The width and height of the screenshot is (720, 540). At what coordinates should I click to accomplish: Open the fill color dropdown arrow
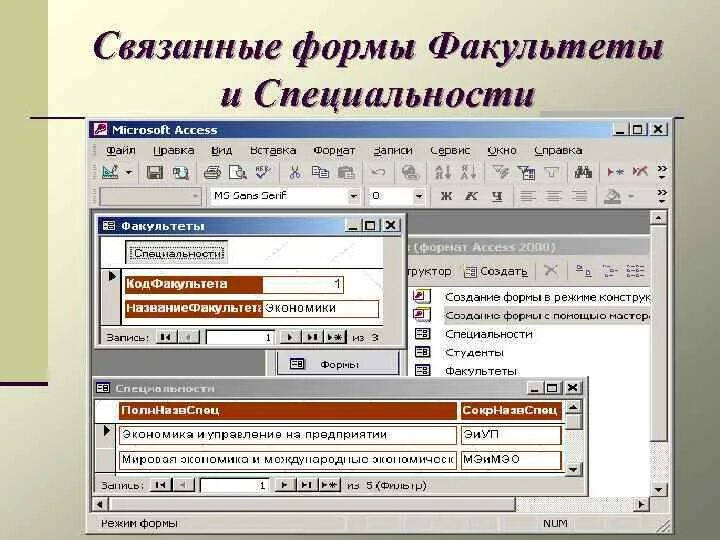[631, 197]
